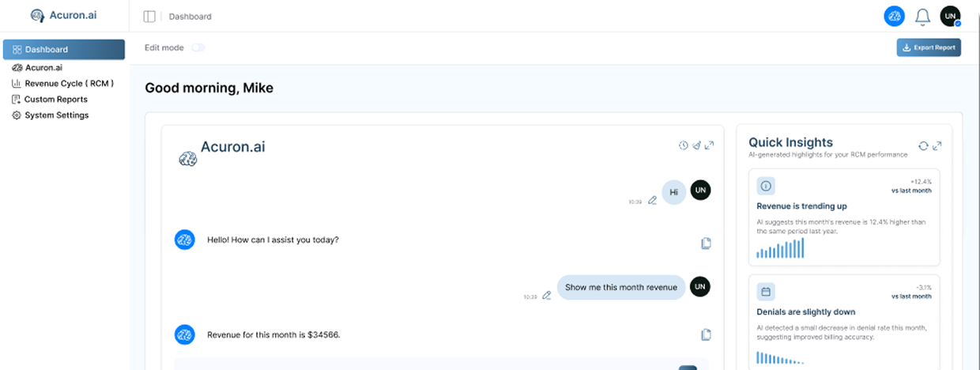The image size is (980, 370).
Task: Open chat history clock icon
Action: pos(684,145)
